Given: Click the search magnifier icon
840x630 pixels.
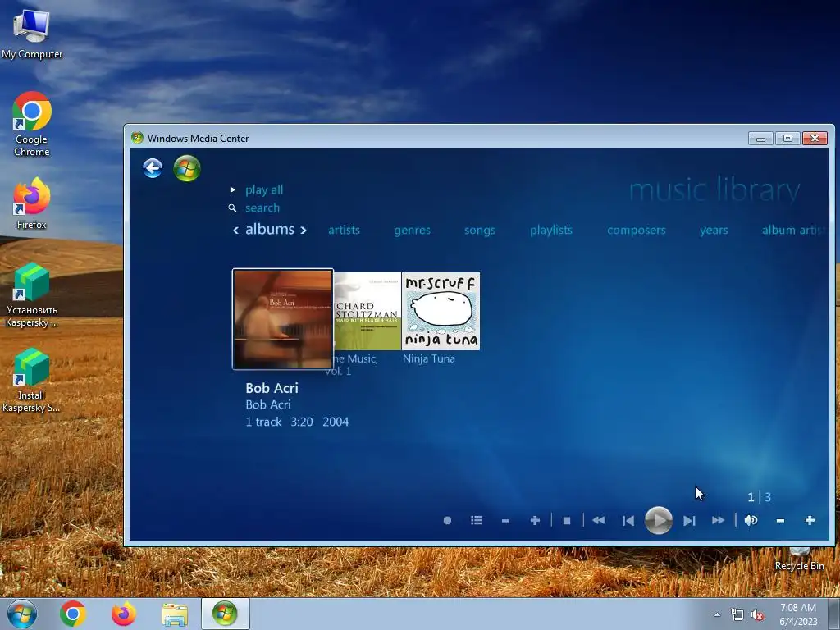Looking at the screenshot, I should point(232,208).
